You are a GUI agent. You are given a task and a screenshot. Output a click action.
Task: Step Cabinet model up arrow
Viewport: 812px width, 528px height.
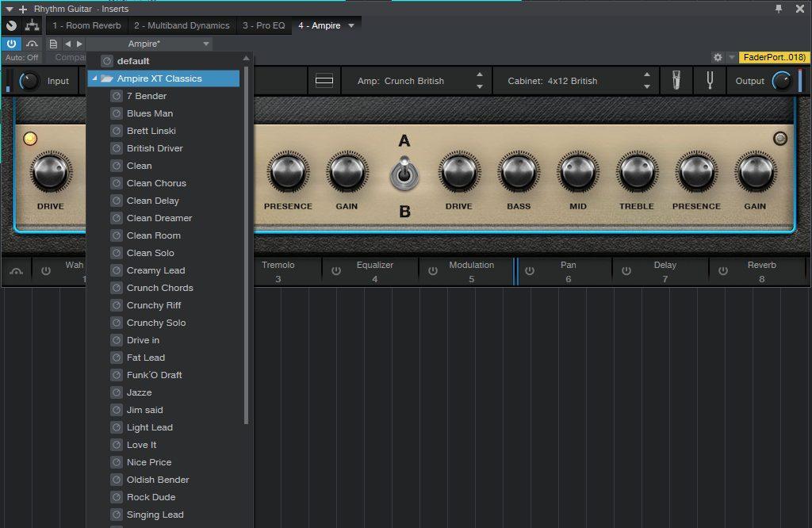coord(647,75)
